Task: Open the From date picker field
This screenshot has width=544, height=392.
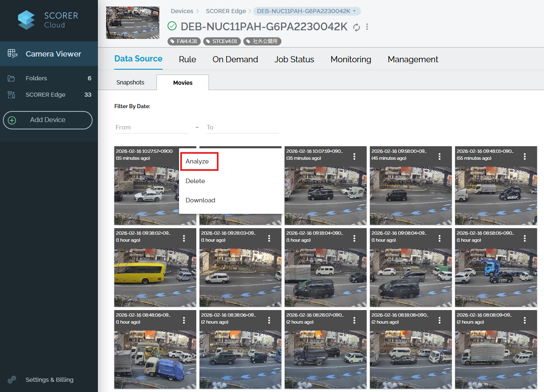Action: coord(151,127)
